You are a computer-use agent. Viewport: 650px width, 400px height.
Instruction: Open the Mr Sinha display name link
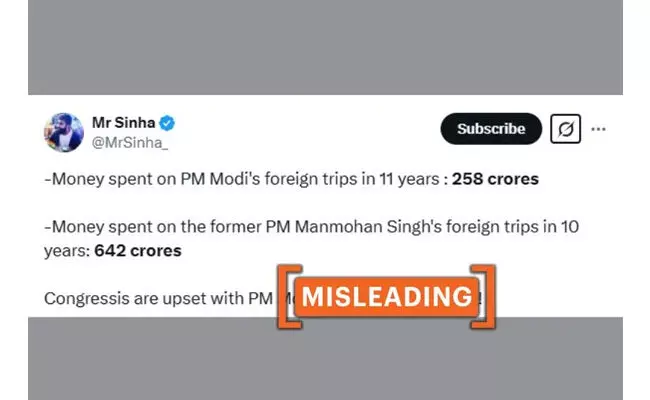(x=124, y=124)
